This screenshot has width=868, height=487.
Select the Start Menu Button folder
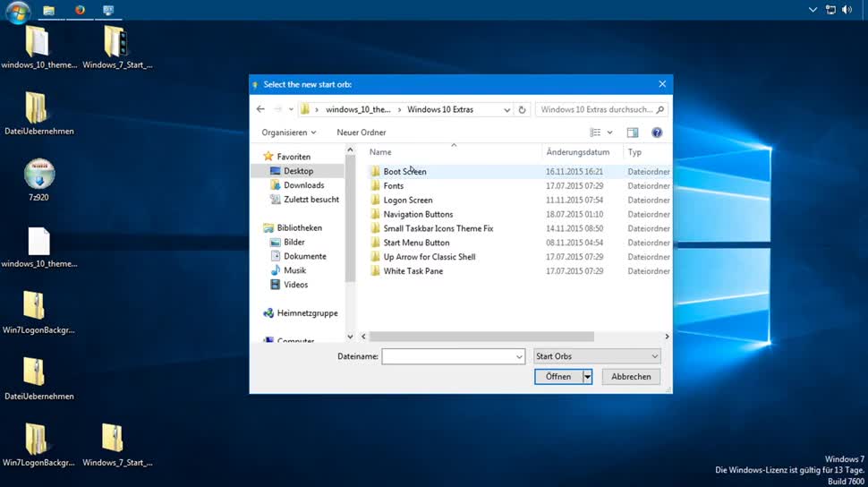pos(416,243)
